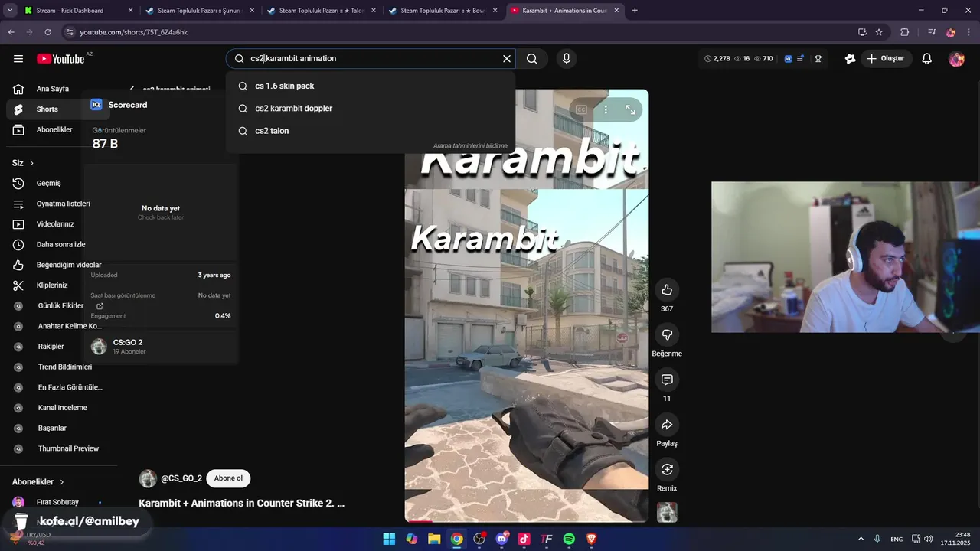Viewport: 980px width, 551px height.
Task: Run the search with magnifier button
Action: tap(532, 59)
